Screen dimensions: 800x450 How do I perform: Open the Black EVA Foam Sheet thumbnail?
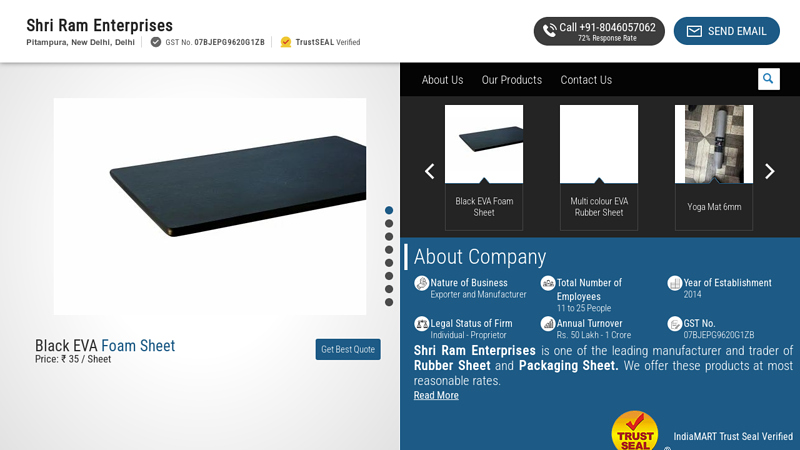click(484, 144)
